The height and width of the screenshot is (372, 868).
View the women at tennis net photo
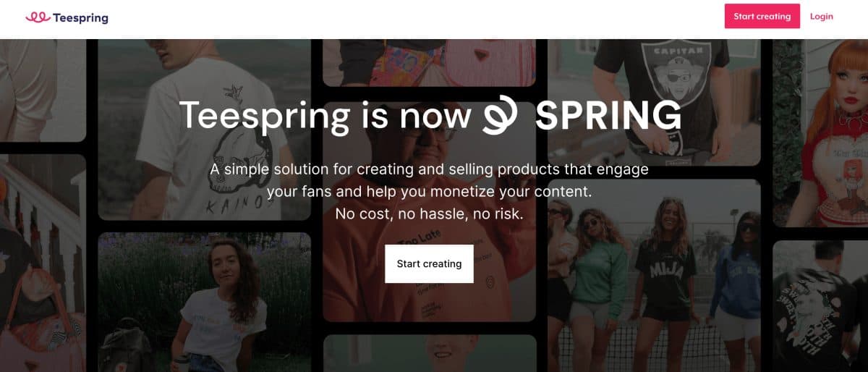[x=653, y=282]
